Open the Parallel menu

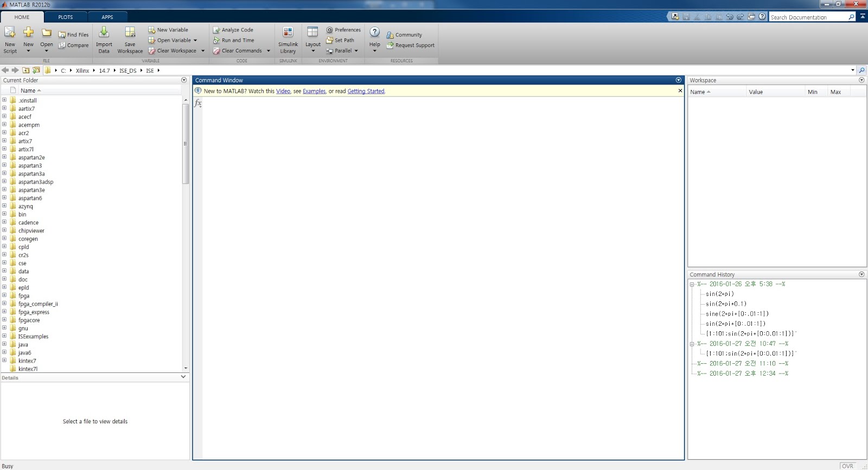pos(342,51)
